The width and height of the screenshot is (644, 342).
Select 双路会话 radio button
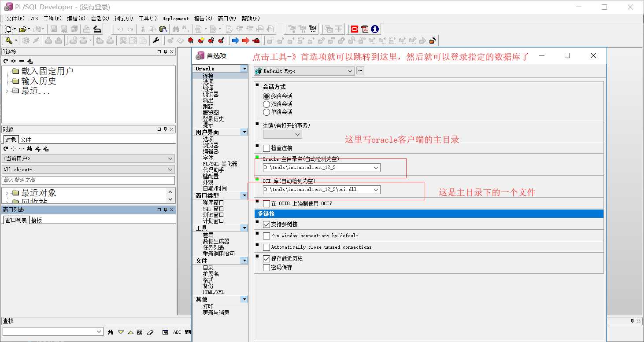tap(266, 104)
